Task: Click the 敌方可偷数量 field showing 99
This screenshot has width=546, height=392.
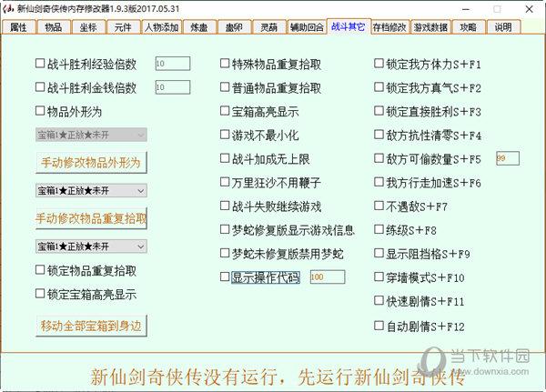Action: tap(508, 158)
